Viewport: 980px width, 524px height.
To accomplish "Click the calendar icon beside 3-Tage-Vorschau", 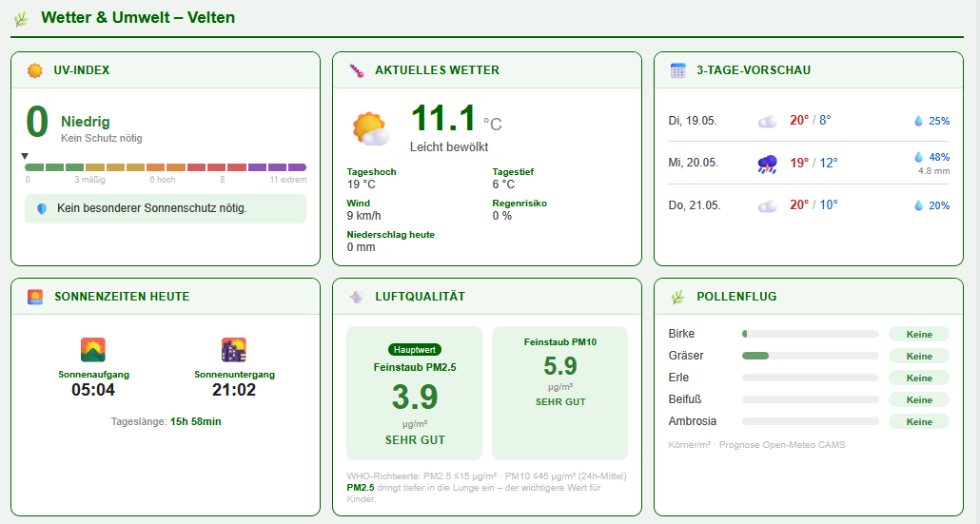I will point(678,70).
